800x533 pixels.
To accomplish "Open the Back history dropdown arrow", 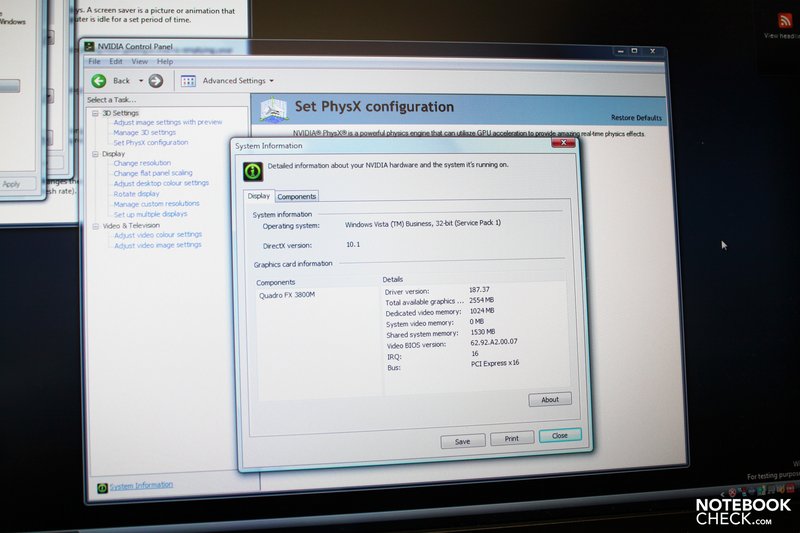I will point(141,81).
